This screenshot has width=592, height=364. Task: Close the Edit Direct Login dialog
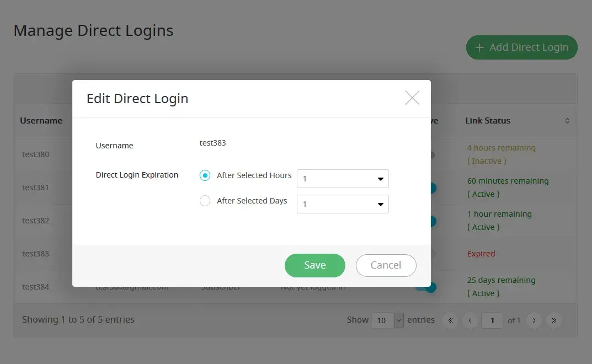point(412,98)
